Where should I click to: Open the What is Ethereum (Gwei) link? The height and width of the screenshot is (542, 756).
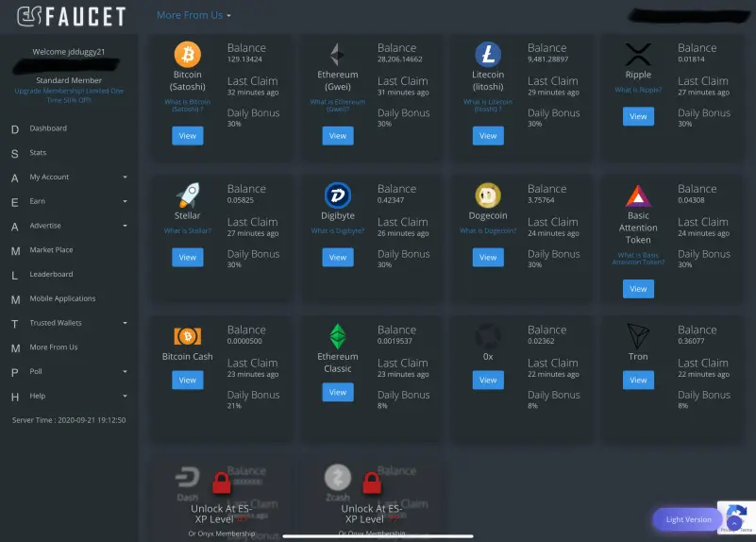338,106
